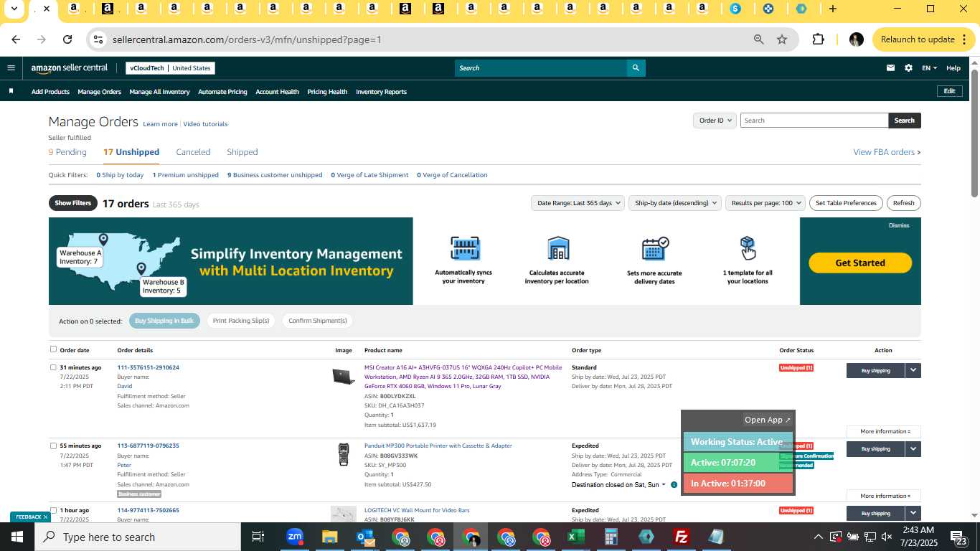Click the Show Filters button
This screenshot has width=980, height=551.
[x=73, y=203]
